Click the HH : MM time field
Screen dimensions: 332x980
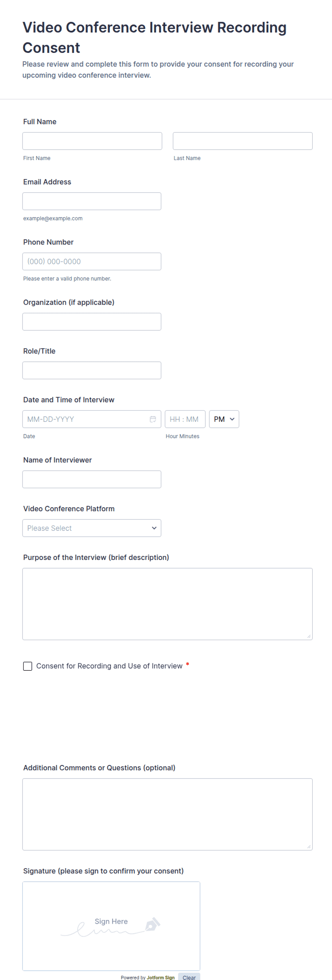tap(185, 419)
